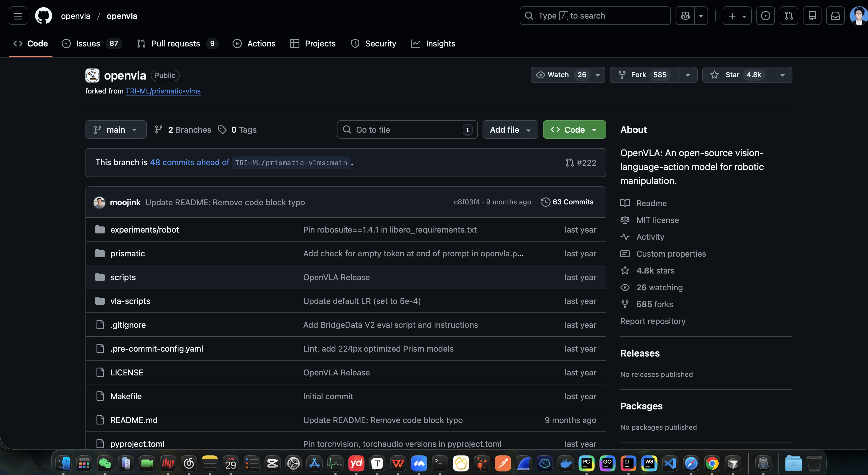The width and height of the screenshot is (868, 475).
Task: Click the 48 commits ahead of link
Action: coord(189,162)
